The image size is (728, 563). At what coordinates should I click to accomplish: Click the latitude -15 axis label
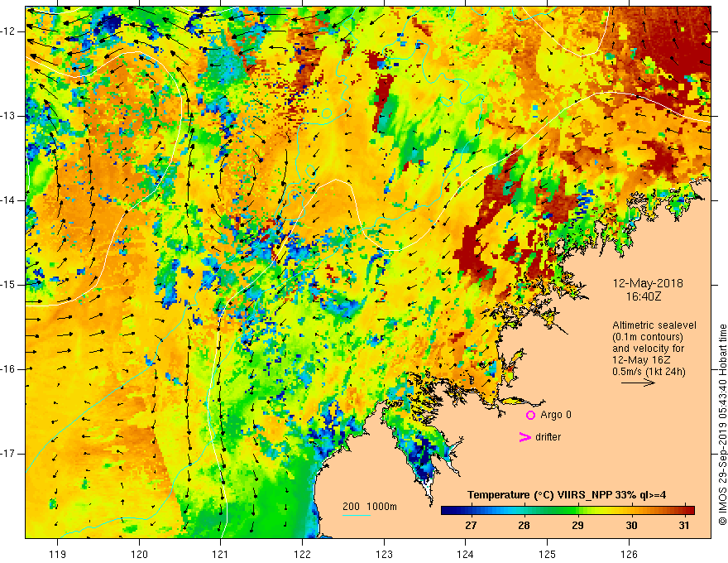8,285
